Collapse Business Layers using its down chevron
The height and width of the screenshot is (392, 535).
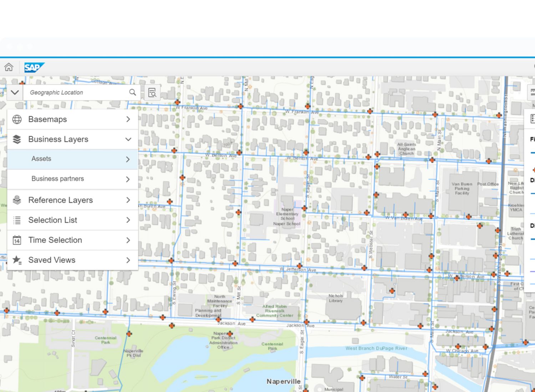click(128, 139)
